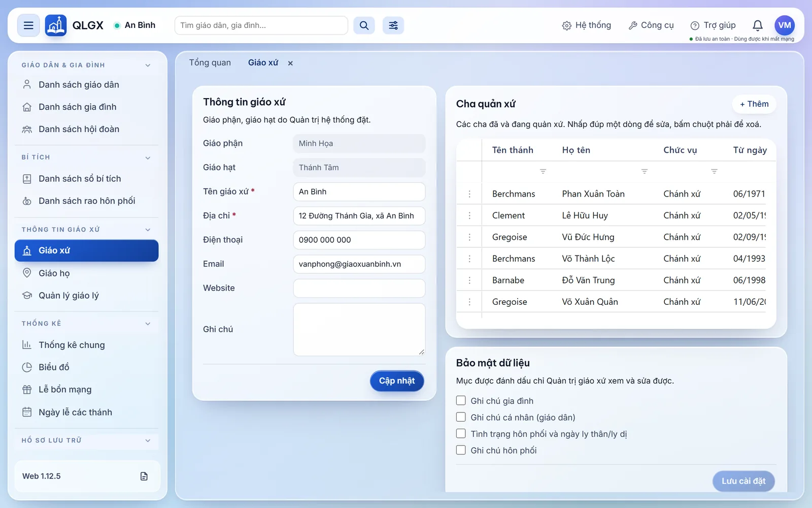Image resolution: width=812 pixels, height=508 pixels.
Task: Filter the Họ tên column
Action: click(645, 172)
